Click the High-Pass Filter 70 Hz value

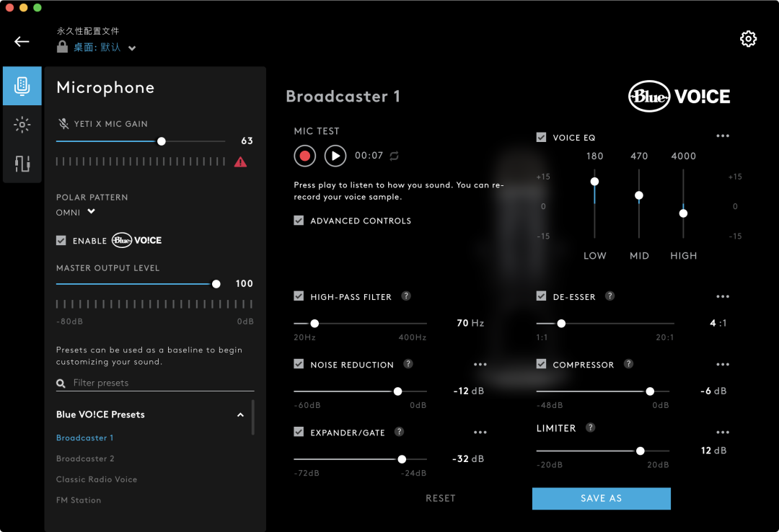[x=470, y=323]
